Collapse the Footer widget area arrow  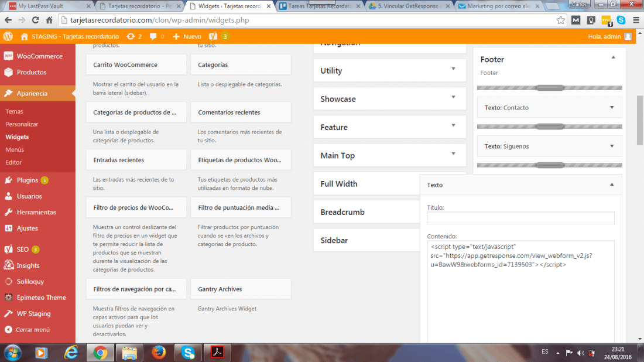tap(613, 57)
